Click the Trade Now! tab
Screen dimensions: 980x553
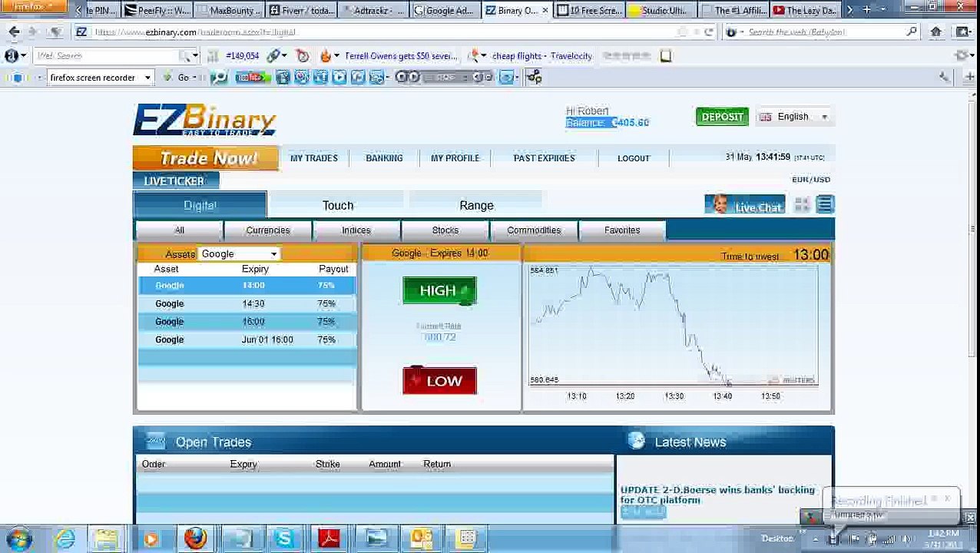click(x=206, y=158)
